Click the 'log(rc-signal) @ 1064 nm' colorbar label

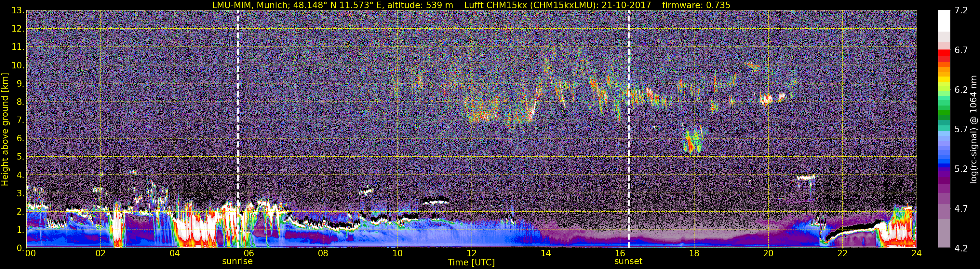(x=974, y=129)
